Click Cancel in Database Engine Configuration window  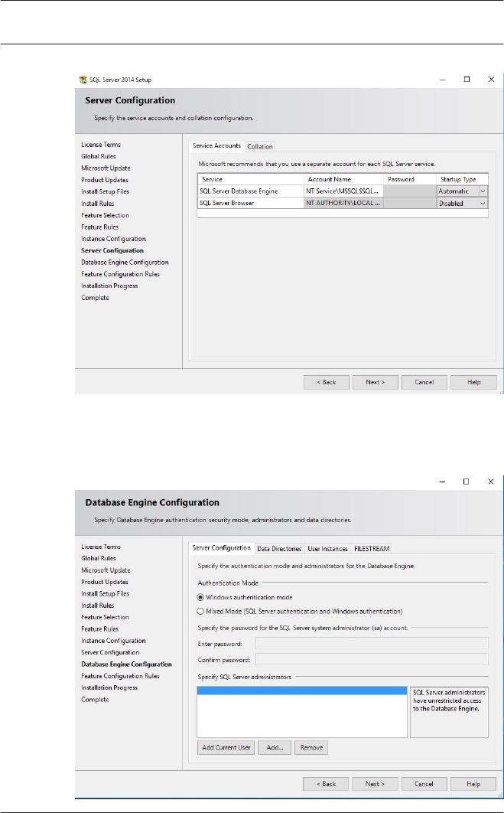coord(424,784)
